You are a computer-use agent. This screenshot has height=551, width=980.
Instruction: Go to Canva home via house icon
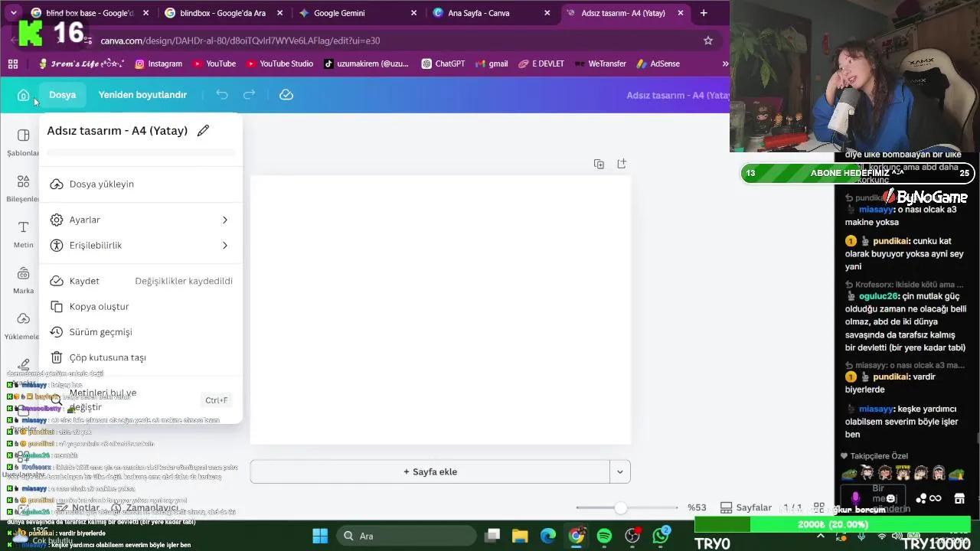(24, 95)
